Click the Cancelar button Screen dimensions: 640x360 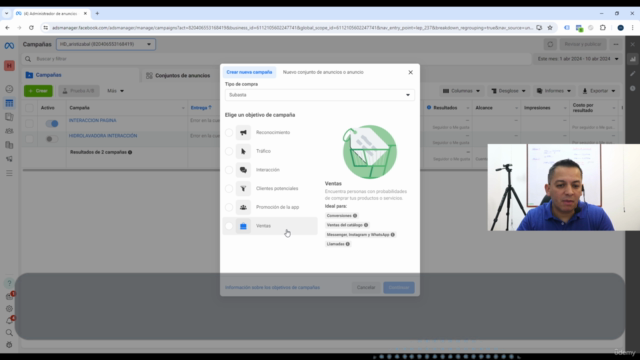[x=366, y=287]
